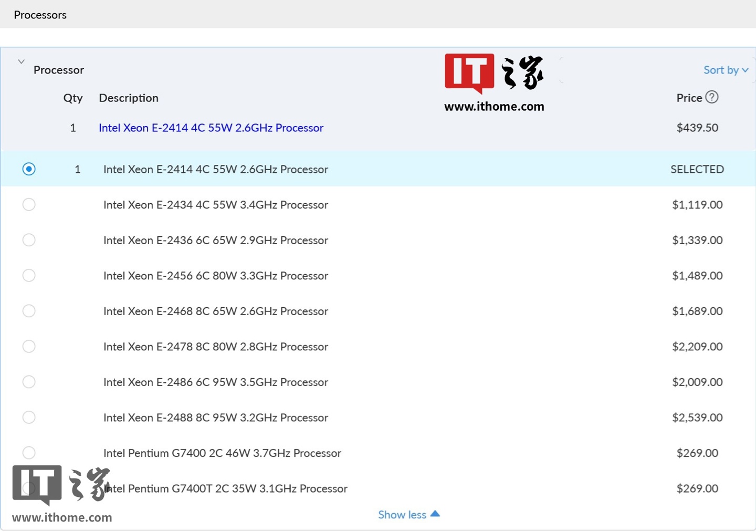Click the IT Home logo bottom left

tap(62, 494)
